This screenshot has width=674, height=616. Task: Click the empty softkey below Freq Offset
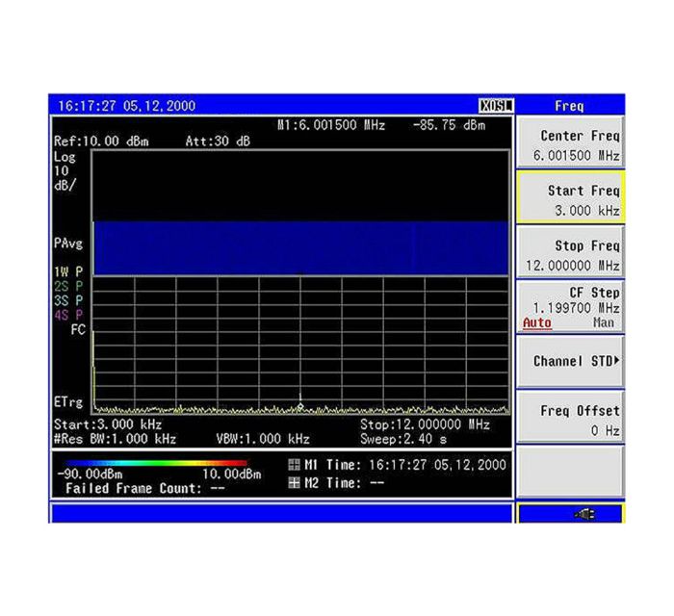click(570, 472)
